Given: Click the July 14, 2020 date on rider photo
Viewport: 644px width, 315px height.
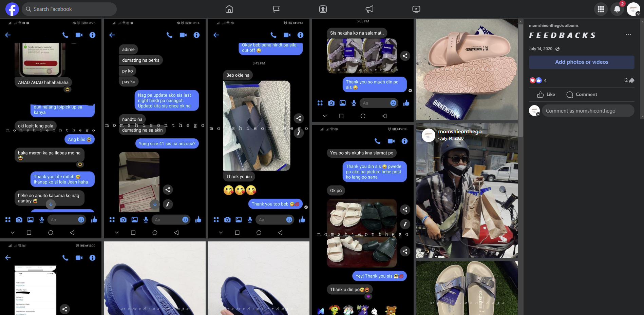Looking at the screenshot, I should 452,138.
